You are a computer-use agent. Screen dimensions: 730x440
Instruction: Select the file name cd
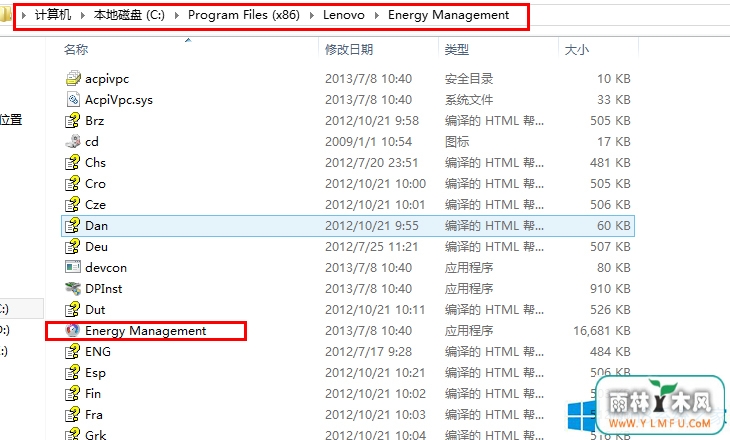[x=92, y=142]
